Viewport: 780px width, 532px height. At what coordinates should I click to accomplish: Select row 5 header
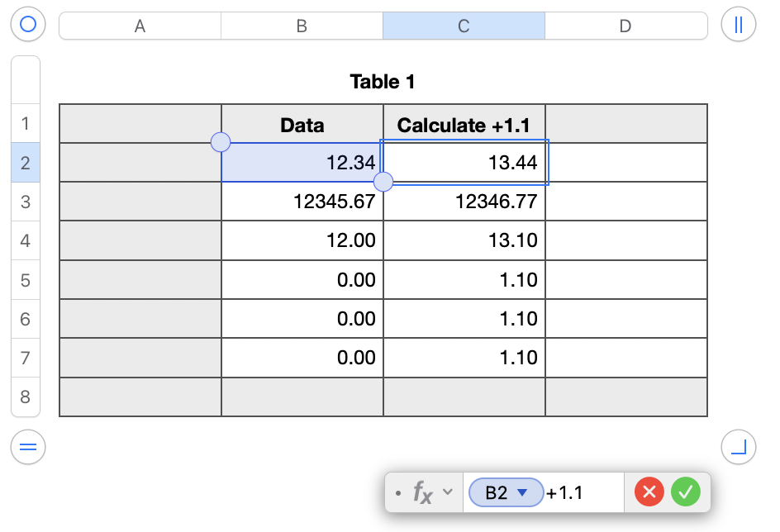click(26, 280)
